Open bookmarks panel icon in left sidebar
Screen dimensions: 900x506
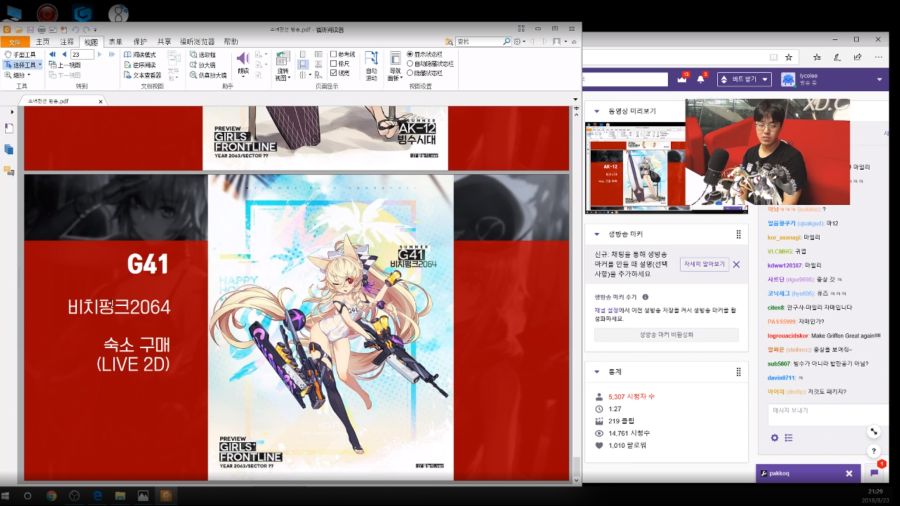[9, 128]
